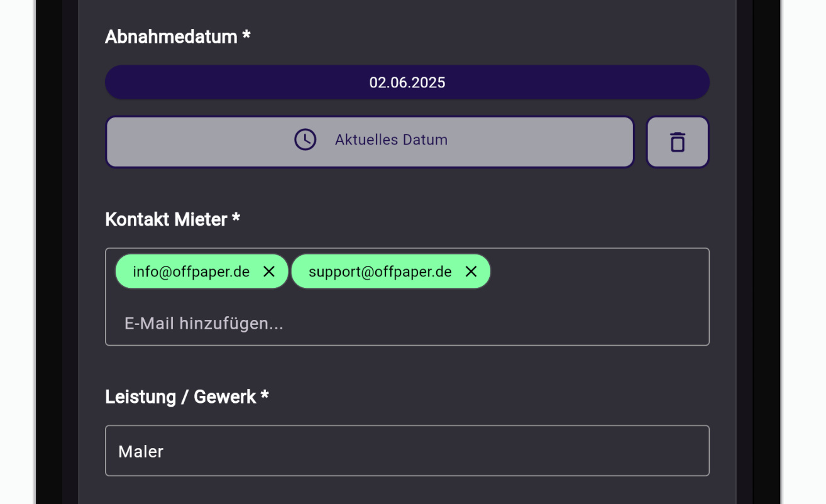Remove the support@offpaper.de email chip
Viewport: 826px width, 504px height.
[x=471, y=271]
